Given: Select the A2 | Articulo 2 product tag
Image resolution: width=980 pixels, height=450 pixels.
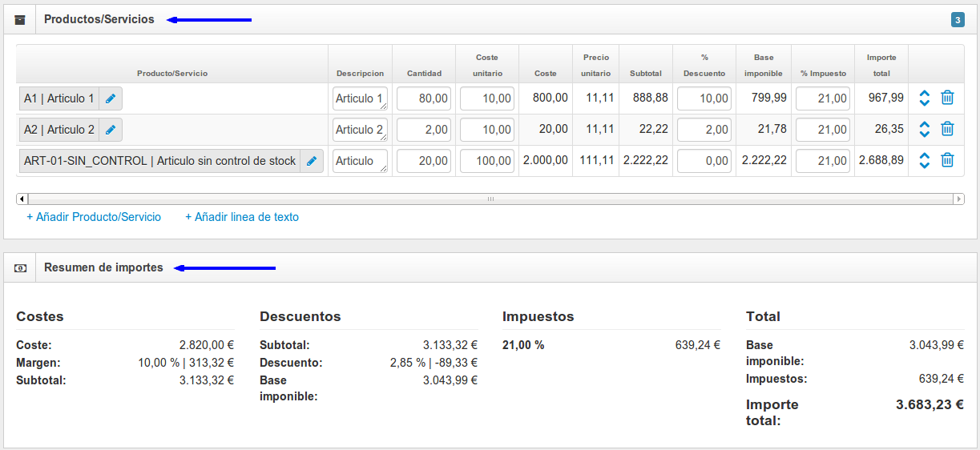Looking at the screenshot, I should [x=59, y=130].
